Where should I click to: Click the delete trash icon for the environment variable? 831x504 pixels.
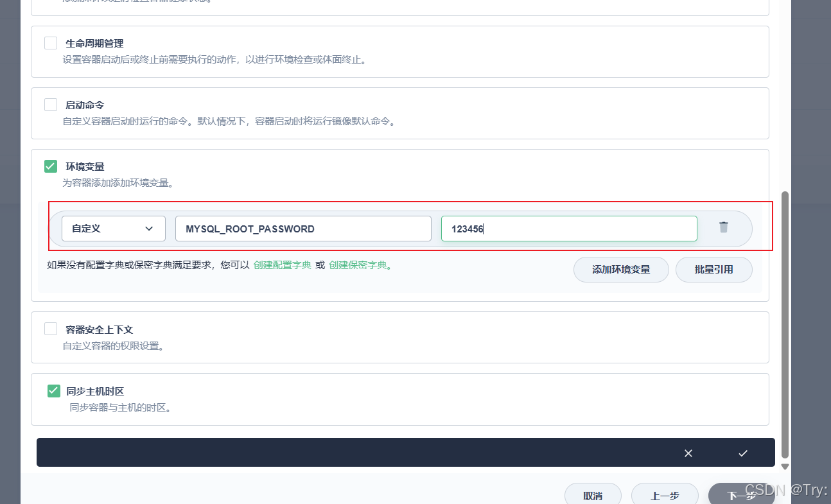pyautogui.click(x=723, y=227)
